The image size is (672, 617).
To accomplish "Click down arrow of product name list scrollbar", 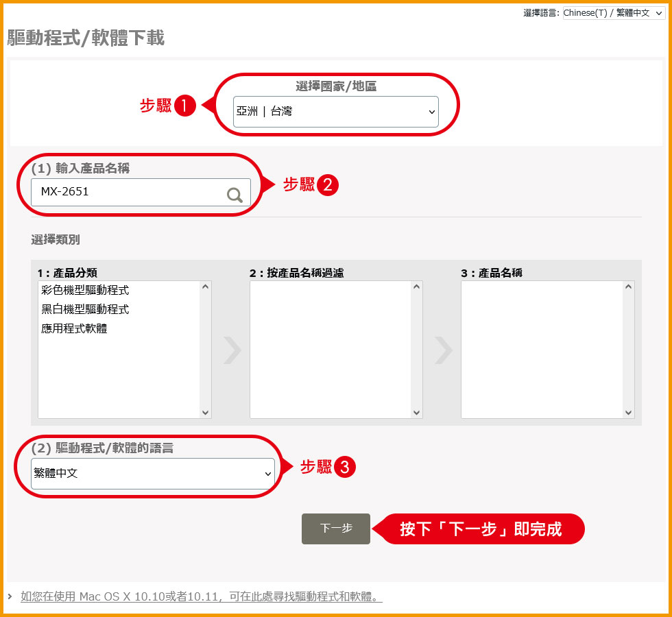I will 628,412.
